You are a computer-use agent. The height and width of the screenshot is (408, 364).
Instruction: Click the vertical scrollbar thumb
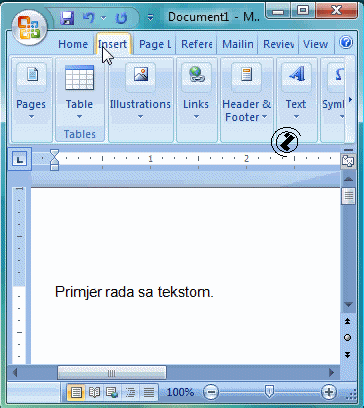[348, 196]
